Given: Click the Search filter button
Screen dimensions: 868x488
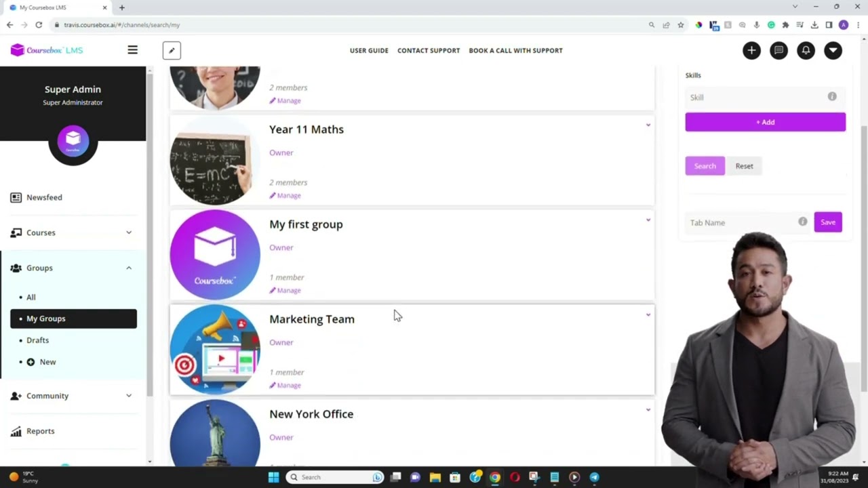Looking at the screenshot, I should point(705,166).
